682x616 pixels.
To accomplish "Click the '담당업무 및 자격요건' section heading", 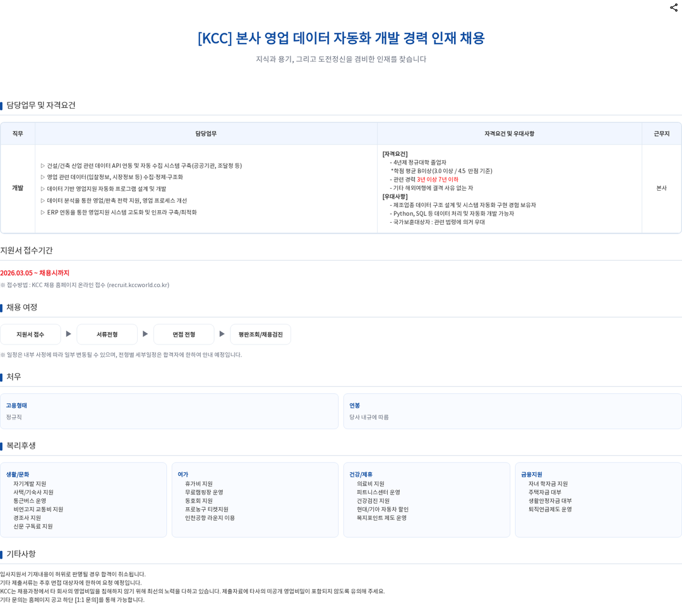I will click(41, 105).
